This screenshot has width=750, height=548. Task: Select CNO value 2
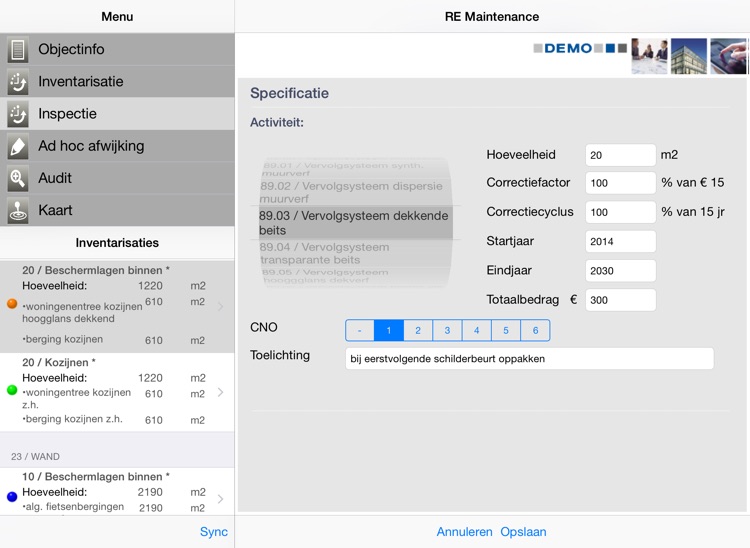click(418, 330)
